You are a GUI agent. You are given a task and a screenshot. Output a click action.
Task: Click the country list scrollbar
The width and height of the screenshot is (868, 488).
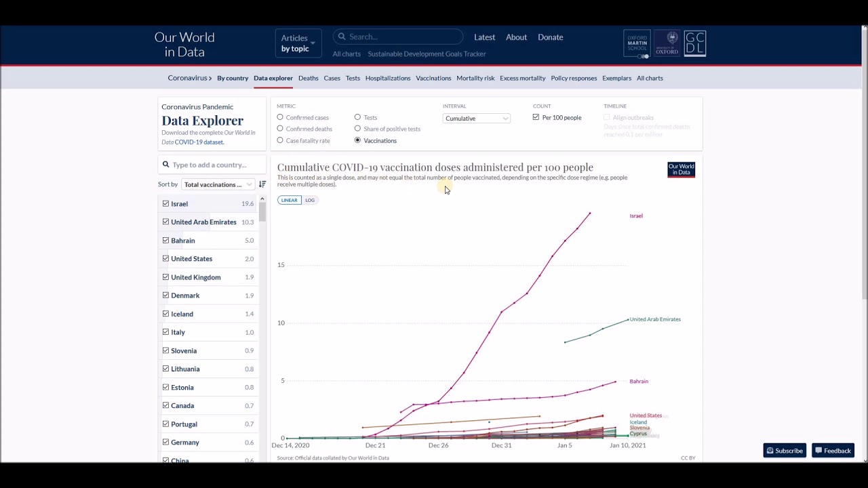pyautogui.click(x=262, y=211)
